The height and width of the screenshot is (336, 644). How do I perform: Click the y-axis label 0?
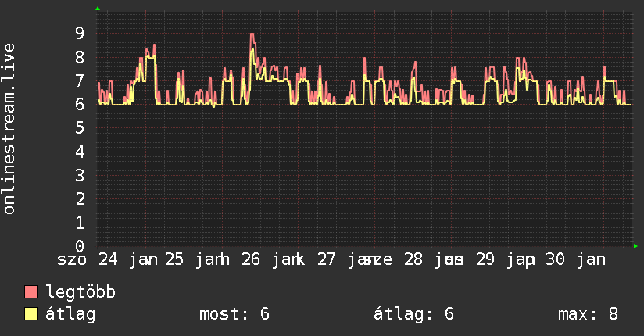(80, 246)
